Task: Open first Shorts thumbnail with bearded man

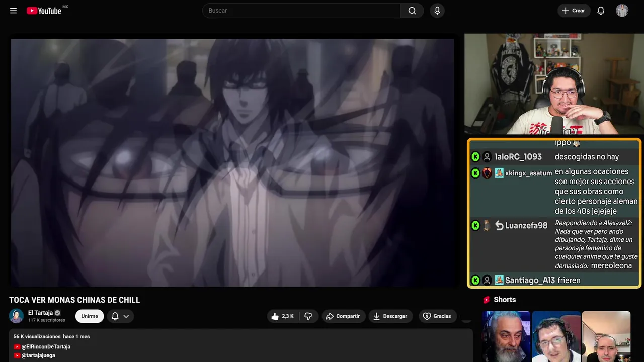Action: (x=506, y=336)
